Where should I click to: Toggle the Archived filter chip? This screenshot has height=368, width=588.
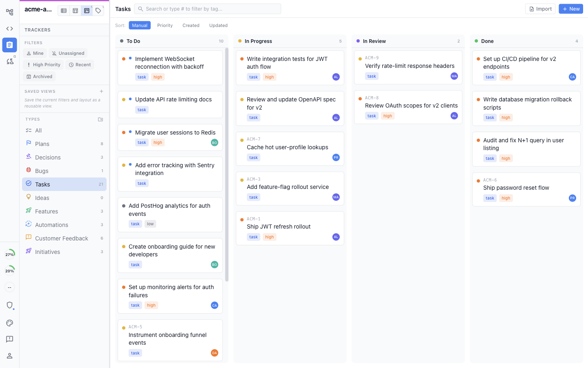click(x=39, y=76)
